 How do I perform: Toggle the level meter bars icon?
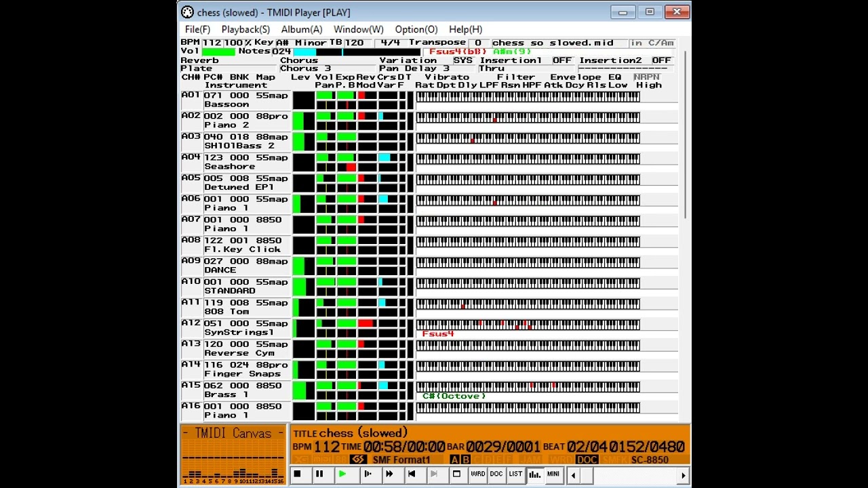click(534, 474)
